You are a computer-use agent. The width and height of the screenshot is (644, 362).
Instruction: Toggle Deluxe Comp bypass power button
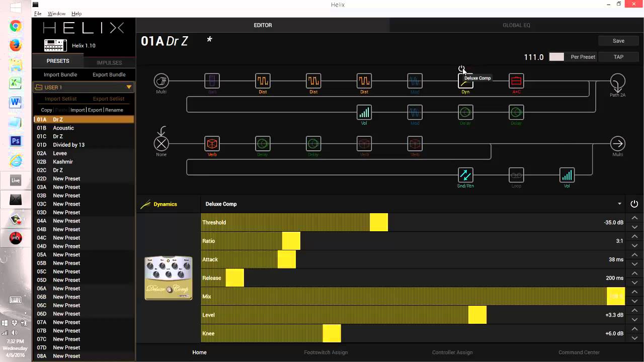634,204
